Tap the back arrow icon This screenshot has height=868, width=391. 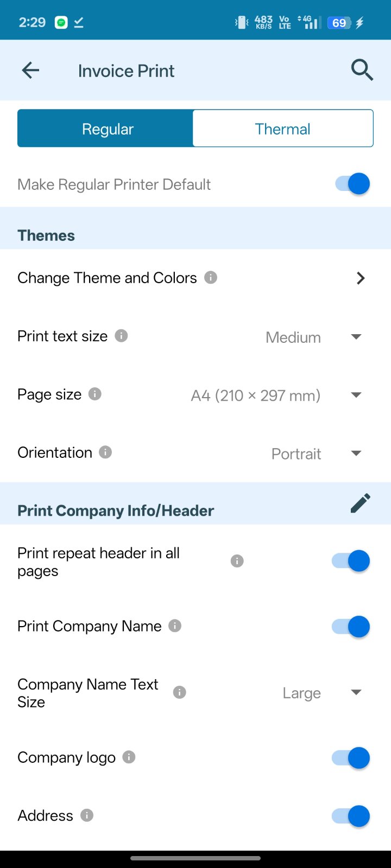coord(31,70)
